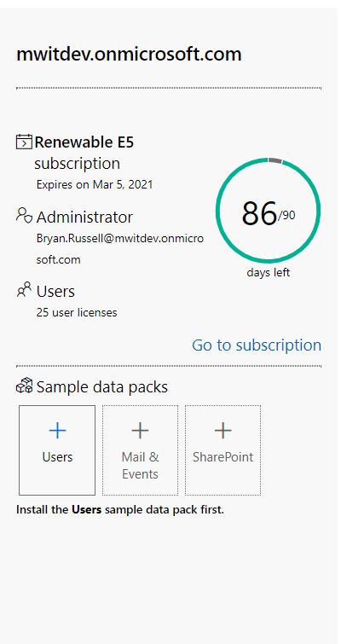Click the gray segment of the progress ring

tap(275, 160)
